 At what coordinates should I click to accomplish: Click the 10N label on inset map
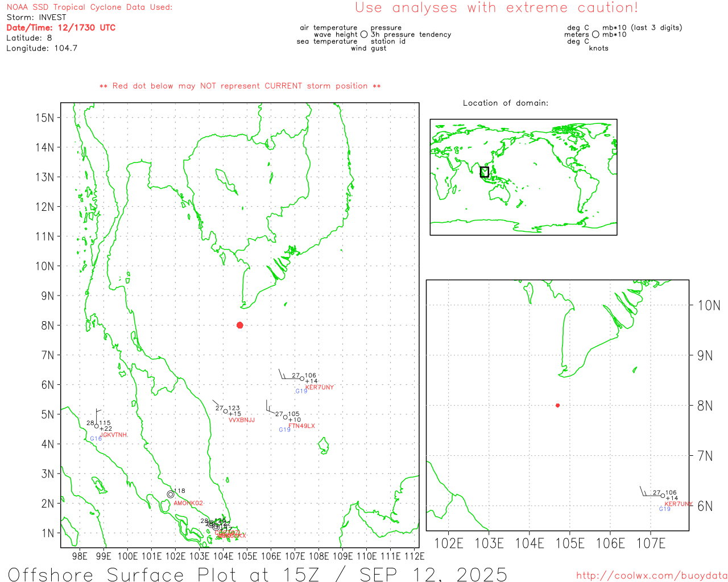tap(709, 306)
